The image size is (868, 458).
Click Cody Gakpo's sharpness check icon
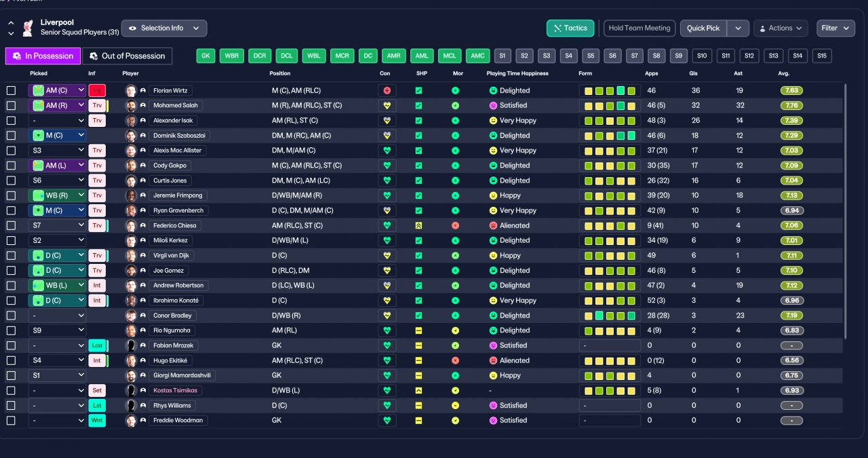[x=419, y=166]
